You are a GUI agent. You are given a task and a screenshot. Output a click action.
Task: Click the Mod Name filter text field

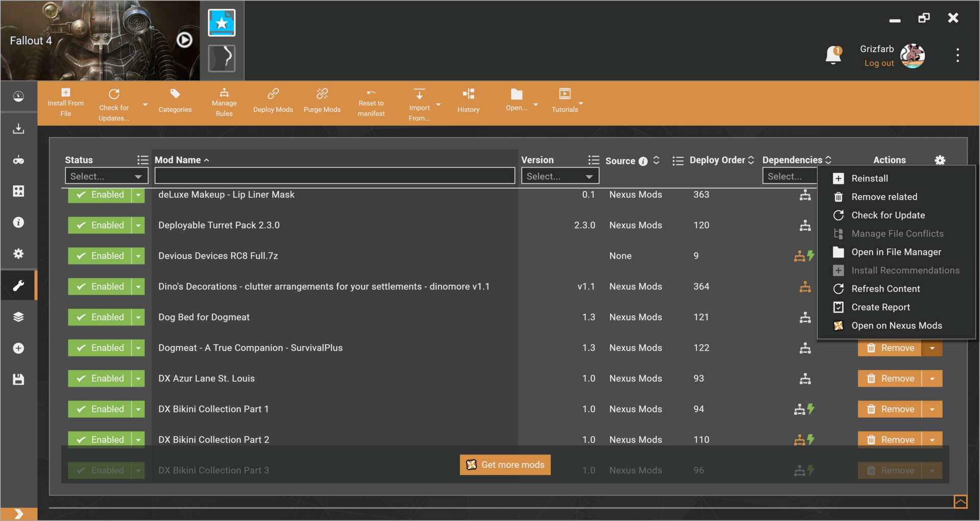coord(334,176)
